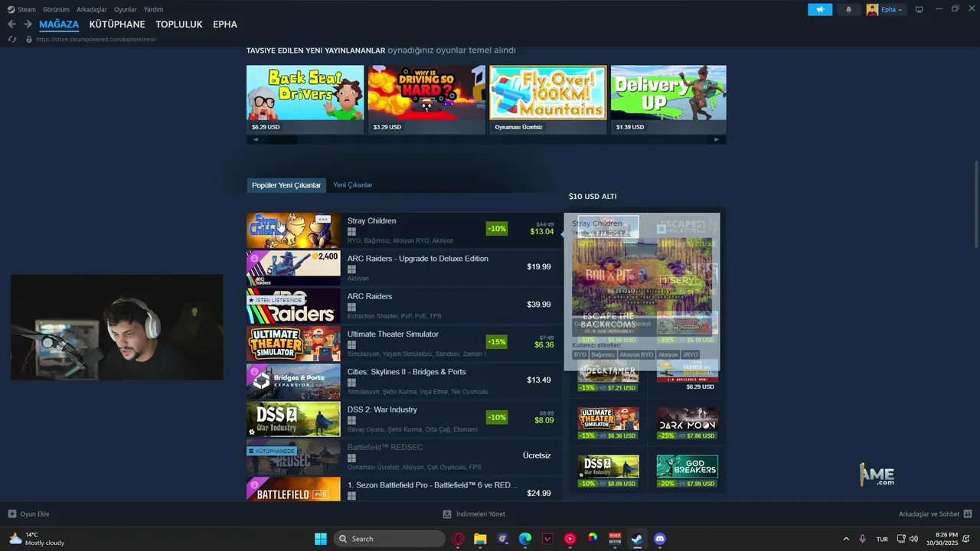Reload the store page
This screenshot has width=980, height=551.
pos(11,39)
